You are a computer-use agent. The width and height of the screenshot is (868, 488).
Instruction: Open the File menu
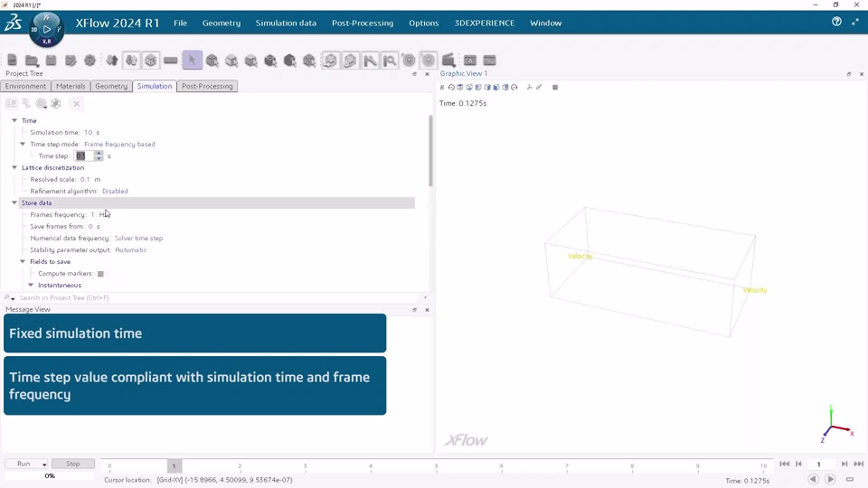[181, 23]
